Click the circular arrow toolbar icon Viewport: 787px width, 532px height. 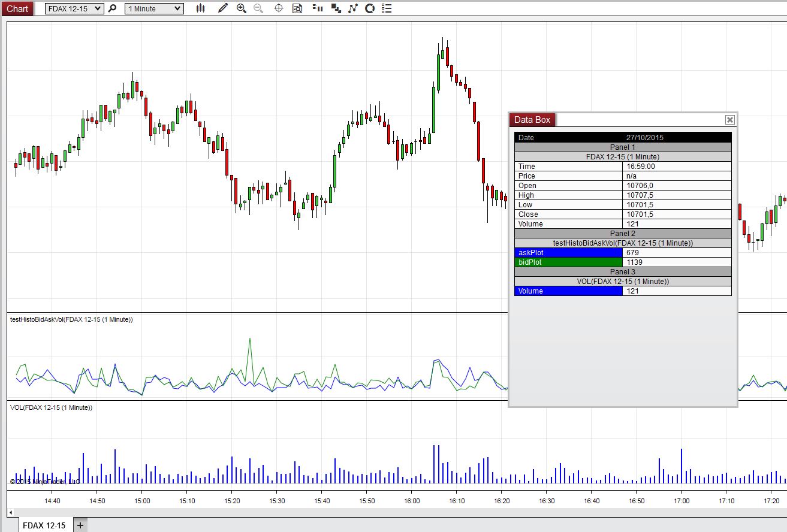point(370,8)
